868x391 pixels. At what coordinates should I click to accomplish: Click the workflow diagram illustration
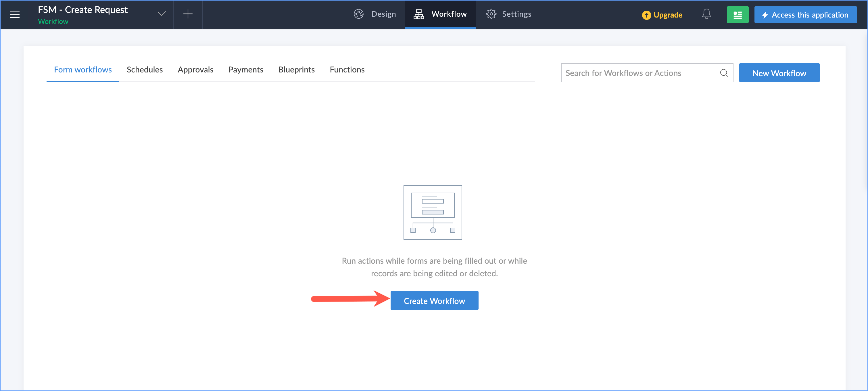pyautogui.click(x=433, y=212)
